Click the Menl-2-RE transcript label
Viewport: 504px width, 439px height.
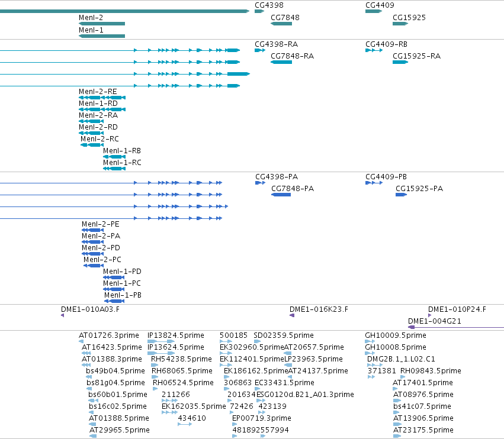98,92
